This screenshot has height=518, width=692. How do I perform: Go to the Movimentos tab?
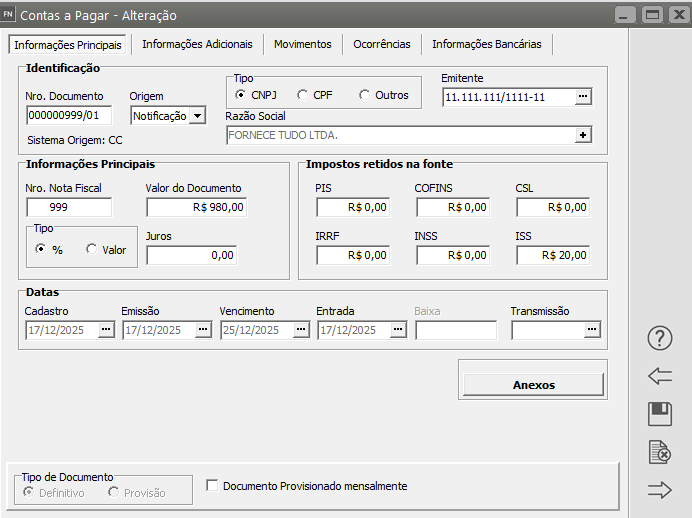click(303, 45)
